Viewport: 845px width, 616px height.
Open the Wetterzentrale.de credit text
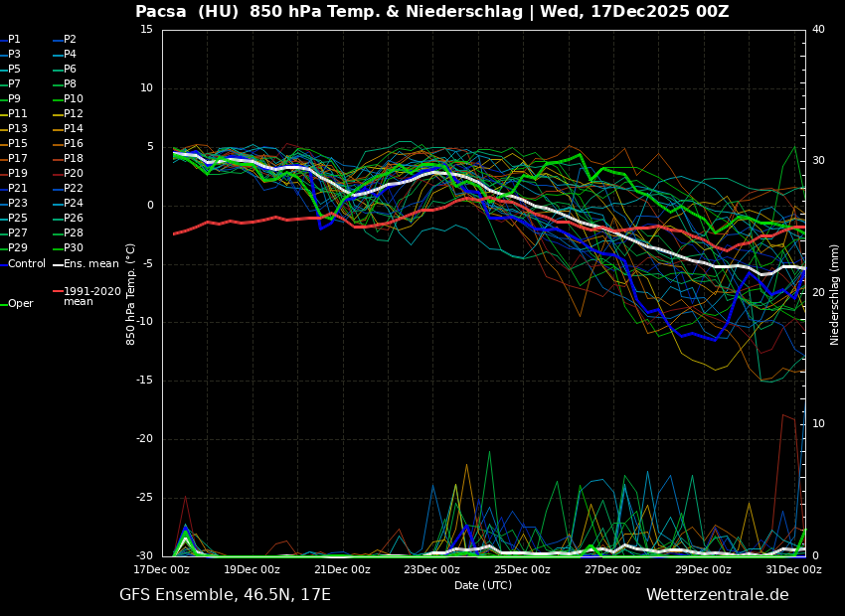tap(717, 595)
